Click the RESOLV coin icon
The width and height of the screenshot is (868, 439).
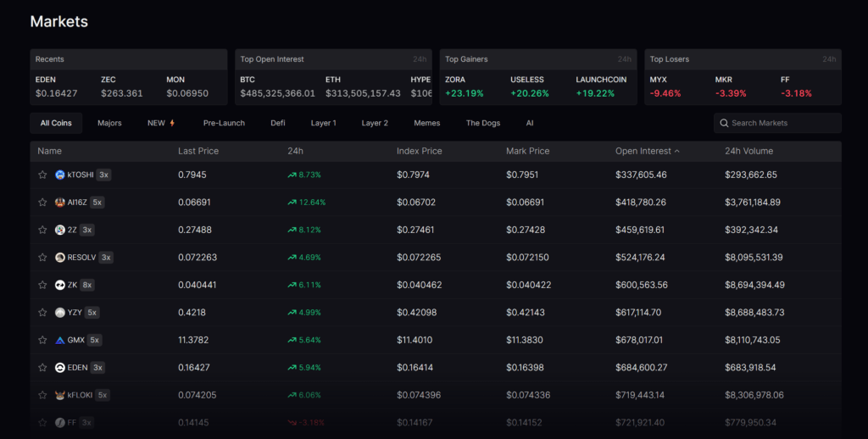(x=60, y=258)
